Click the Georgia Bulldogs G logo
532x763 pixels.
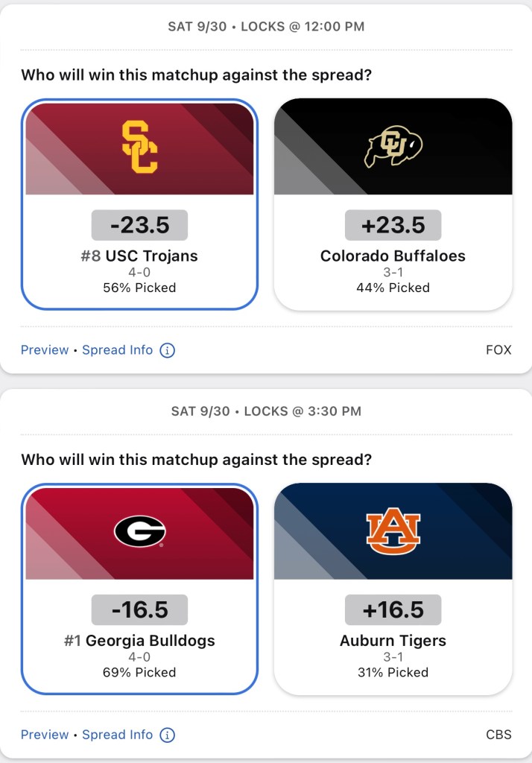[140, 531]
